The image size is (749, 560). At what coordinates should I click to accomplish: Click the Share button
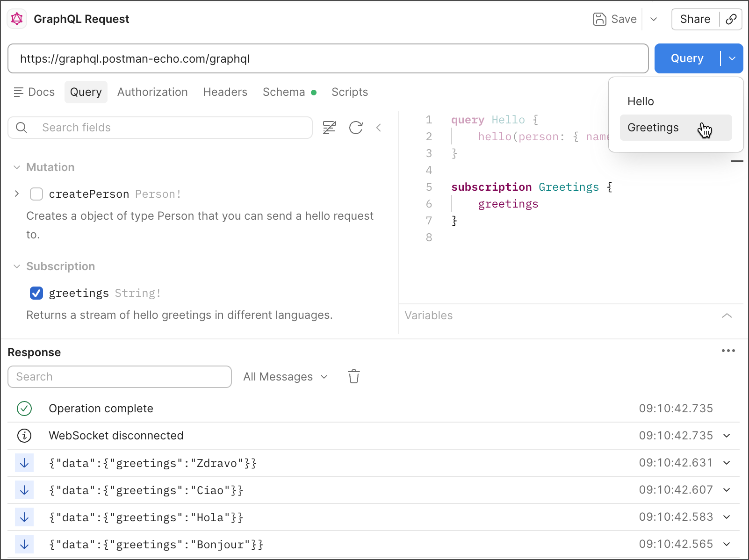(x=695, y=19)
